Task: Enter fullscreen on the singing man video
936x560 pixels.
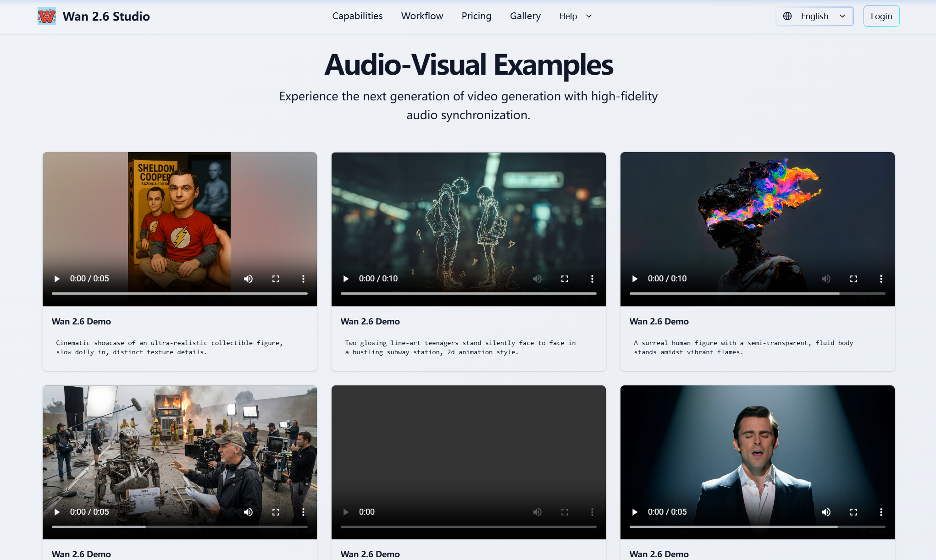Action: coord(853,512)
